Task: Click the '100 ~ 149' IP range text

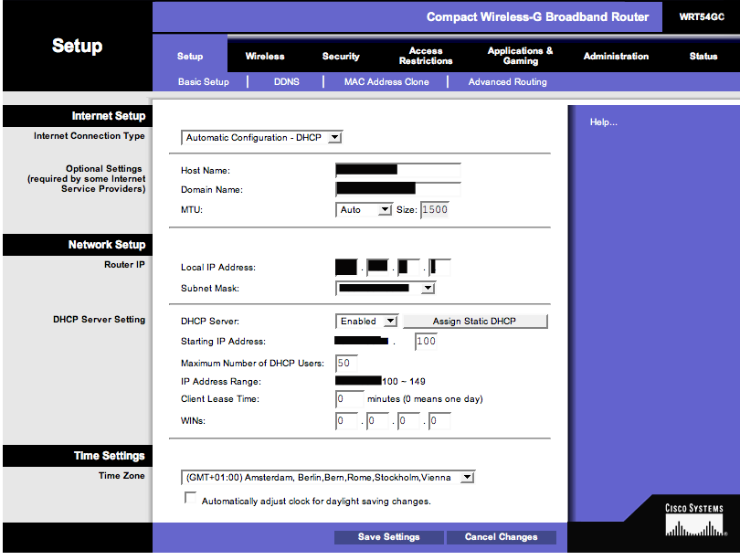Action: coord(404,381)
